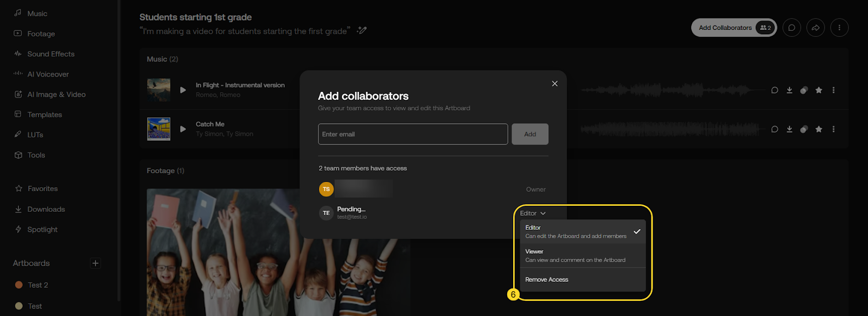Add a new artboard with the plus icon
Screen dimensions: 868x316
click(x=95, y=263)
